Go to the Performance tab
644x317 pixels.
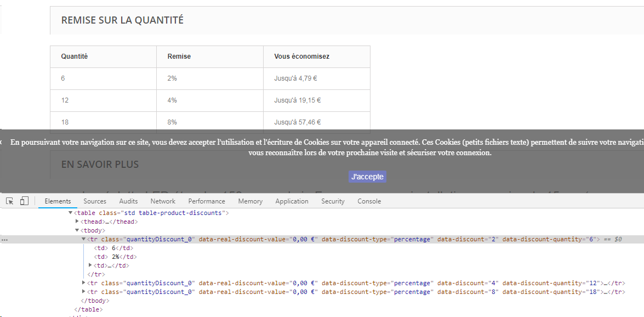tap(207, 201)
